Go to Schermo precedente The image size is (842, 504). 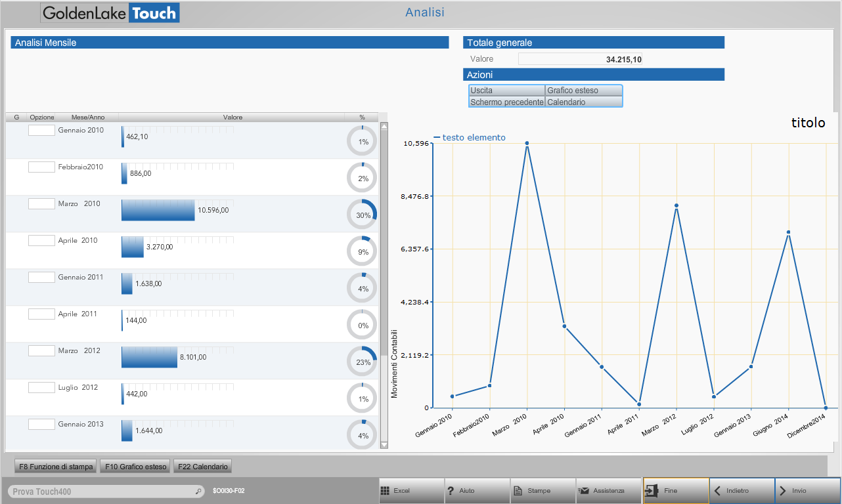tap(507, 102)
